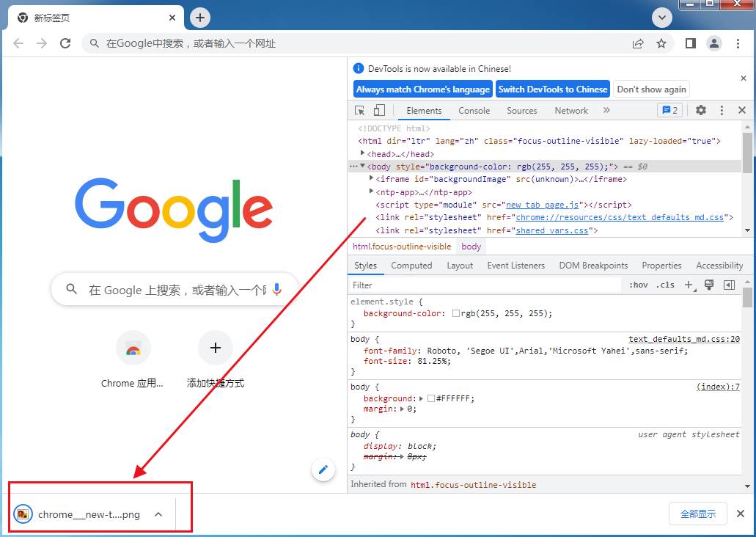Screen dimensions: 756x537
Task: Switch to the Elements tab
Action: tap(424, 111)
